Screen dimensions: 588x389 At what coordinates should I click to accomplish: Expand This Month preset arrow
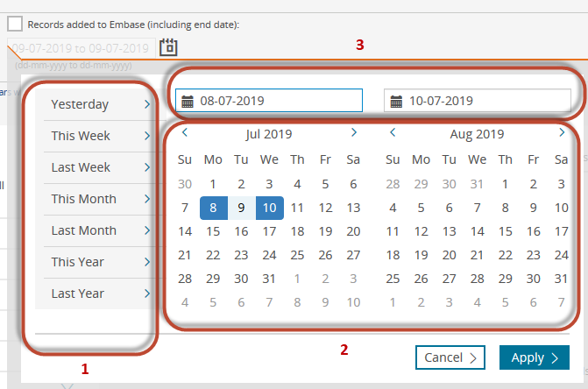pyautogui.click(x=147, y=199)
